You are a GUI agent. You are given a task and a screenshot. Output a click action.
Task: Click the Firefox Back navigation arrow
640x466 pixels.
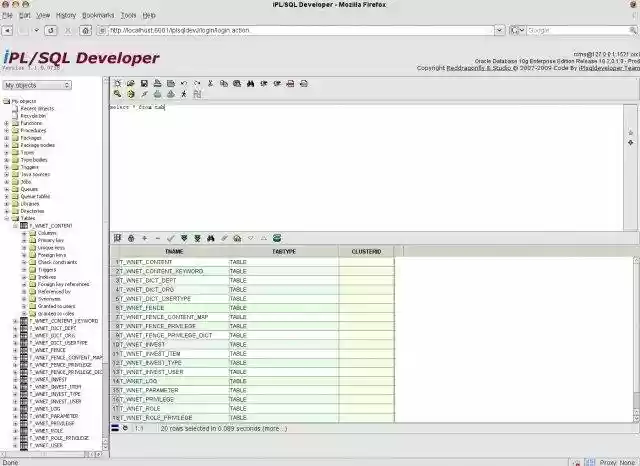click(x=8, y=30)
